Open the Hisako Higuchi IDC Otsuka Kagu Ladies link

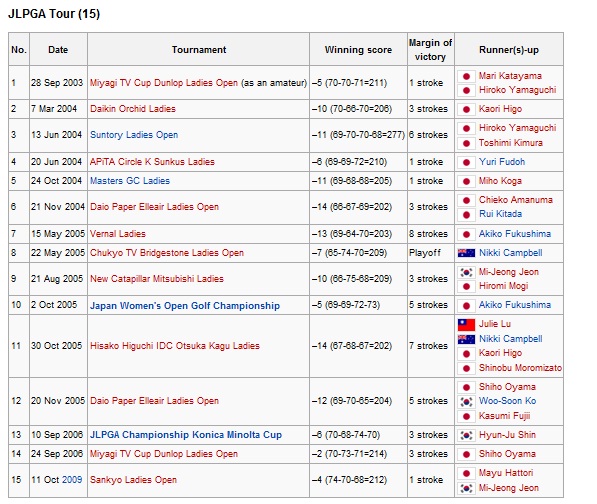(175, 346)
